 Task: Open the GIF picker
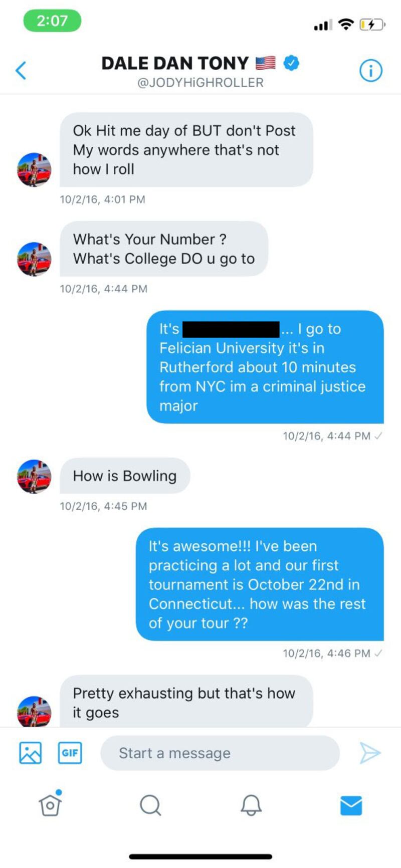click(x=70, y=753)
